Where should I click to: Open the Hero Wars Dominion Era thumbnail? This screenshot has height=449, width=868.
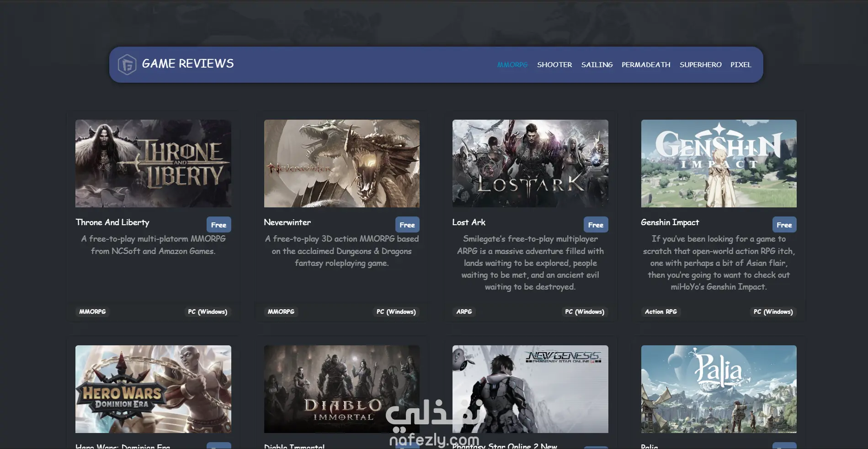153,389
